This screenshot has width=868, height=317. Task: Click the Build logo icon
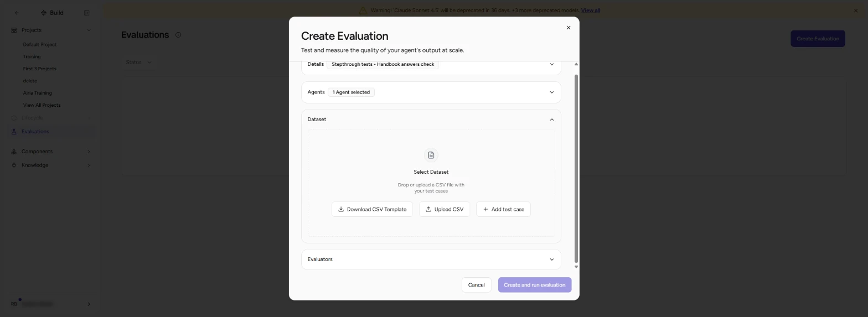(x=44, y=13)
